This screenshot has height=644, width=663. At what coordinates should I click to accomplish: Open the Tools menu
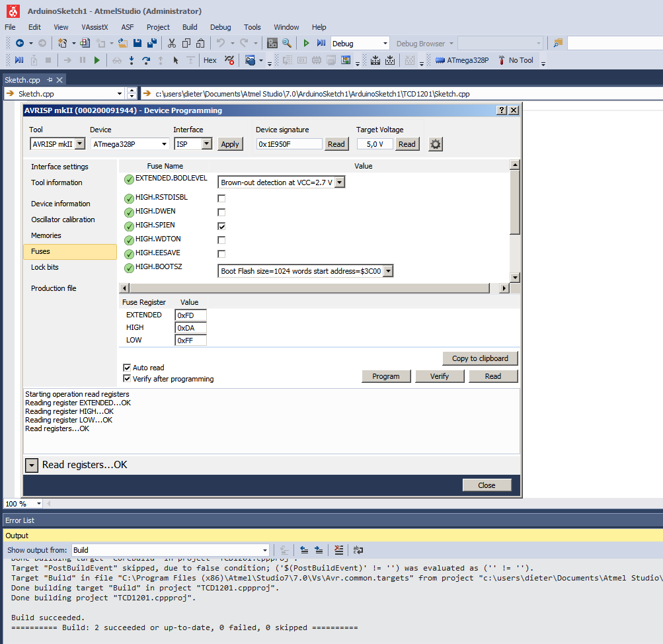pyautogui.click(x=252, y=27)
